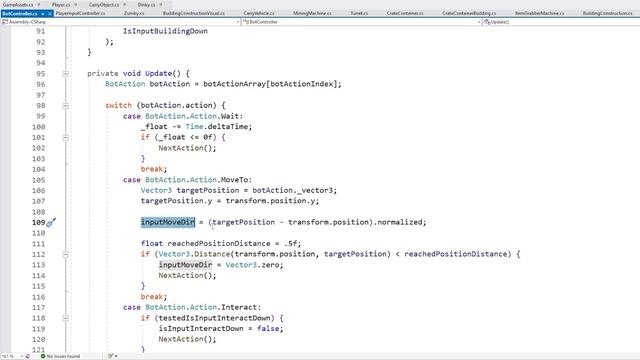Click the green No issues found checkmark icon

tap(43, 356)
